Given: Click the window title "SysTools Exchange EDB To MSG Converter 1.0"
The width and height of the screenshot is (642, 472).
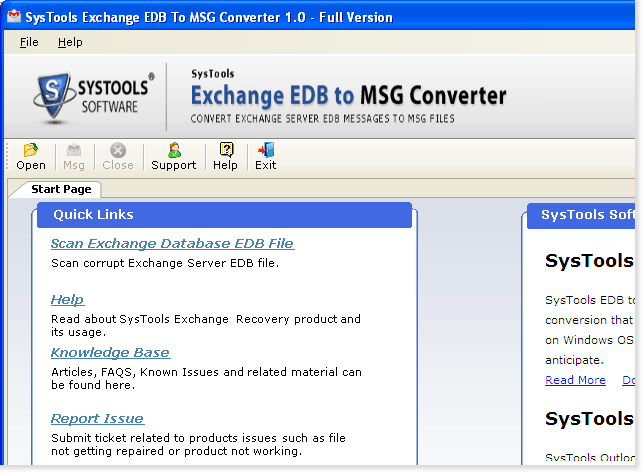Looking at the screenshot, I should [x=165, y=17].
